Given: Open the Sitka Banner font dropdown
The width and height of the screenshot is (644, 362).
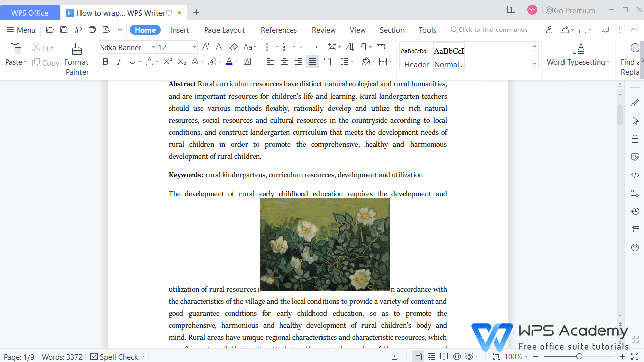Looking at the screenshot, I should point(153,47).
